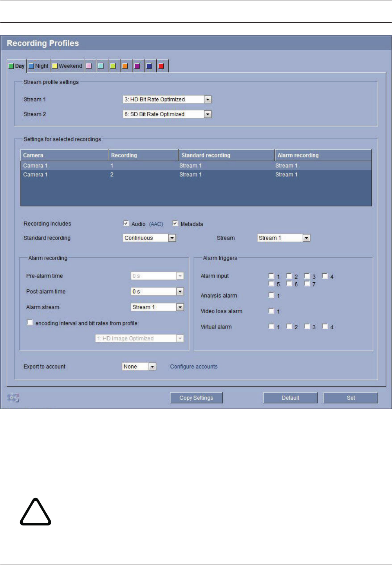The height and width of the screenshot is (565, 392).
Task: Click the settings icon at bottom left
Action: tap(13, 398)
